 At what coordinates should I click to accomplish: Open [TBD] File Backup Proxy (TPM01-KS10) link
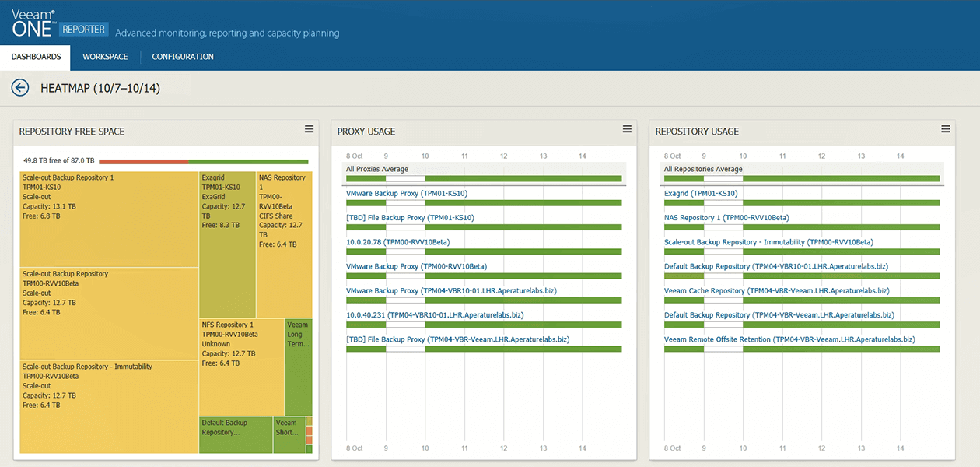[x=410, y=218]
